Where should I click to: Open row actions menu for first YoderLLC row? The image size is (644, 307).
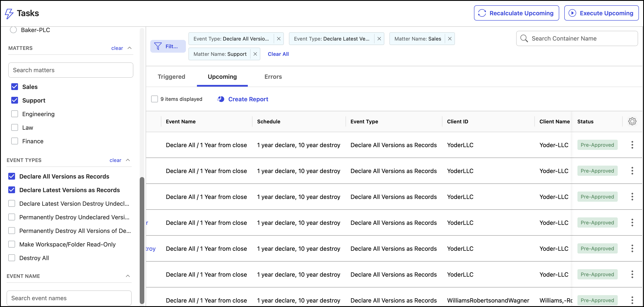tap(632, 145)
